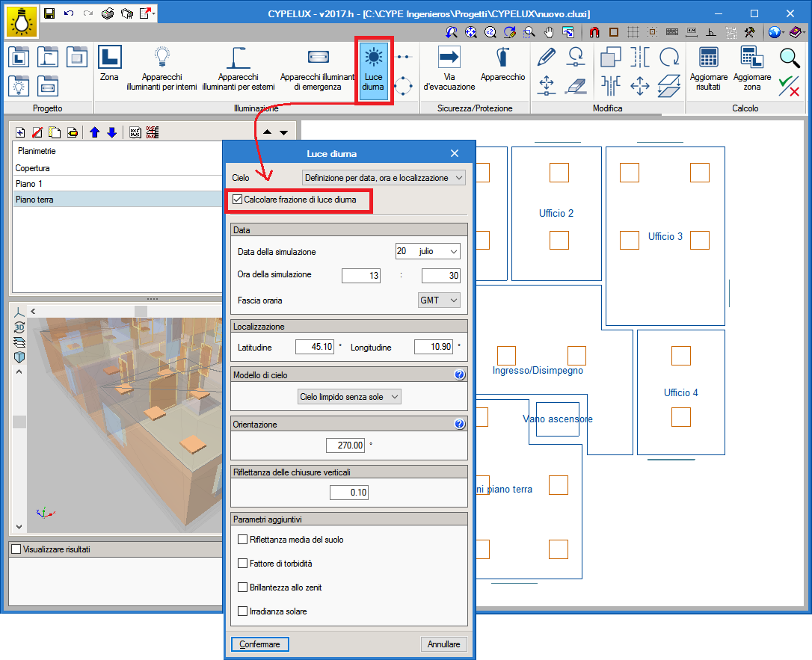Click the eraser Delete tool in Modifica
This screenshot has width=812, height=660.
coord(575,86)
